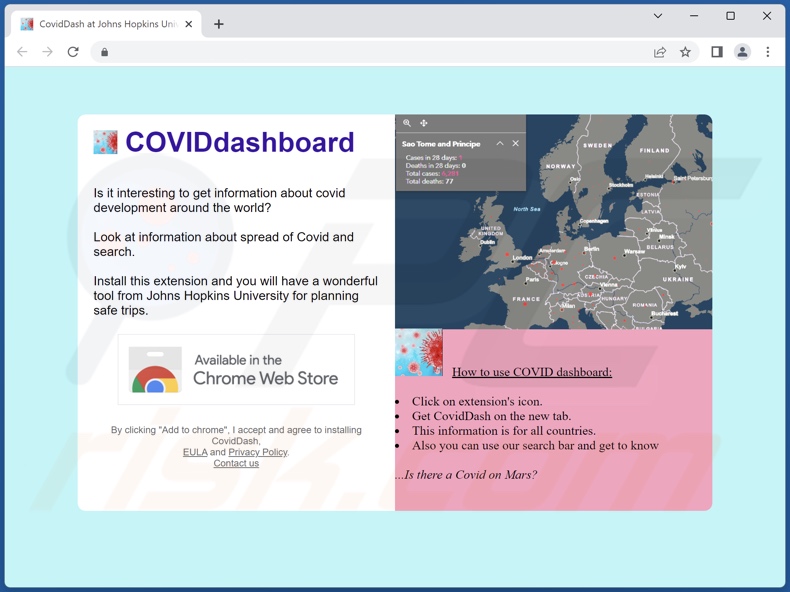Select the CovidDash at Johns Hopkins tab

(106, 24)
